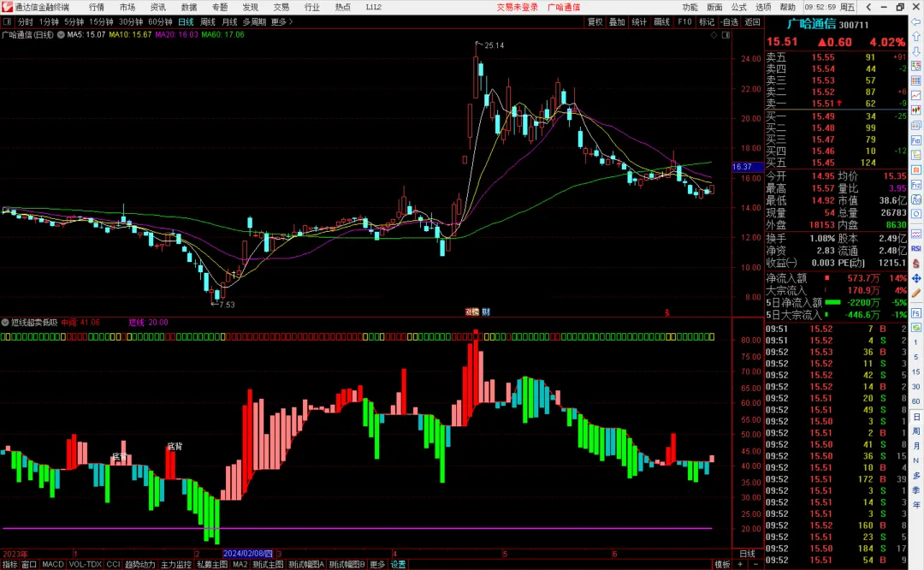Image resolution: width=924 pixels, height=570 pixels.
Task: Toggle the left panel icon beside 分时
Action: click(x=7, y=21)
